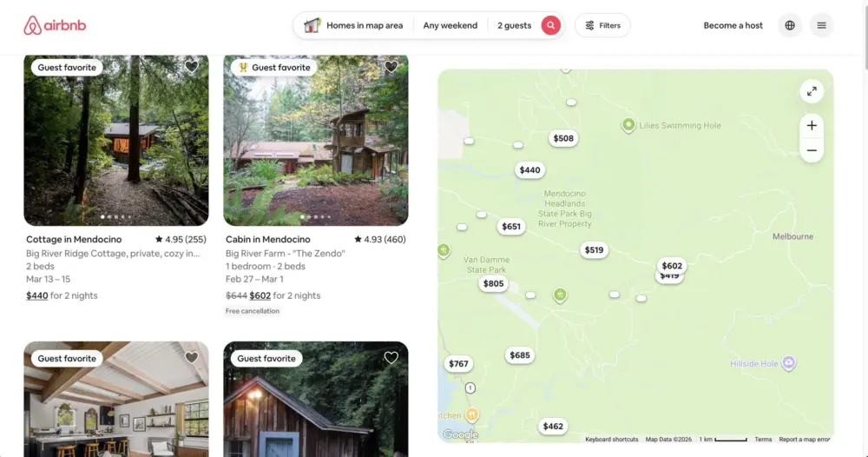868x457 pixels.
Task: Open the $805 price pin on map
Action: (493, 283)
